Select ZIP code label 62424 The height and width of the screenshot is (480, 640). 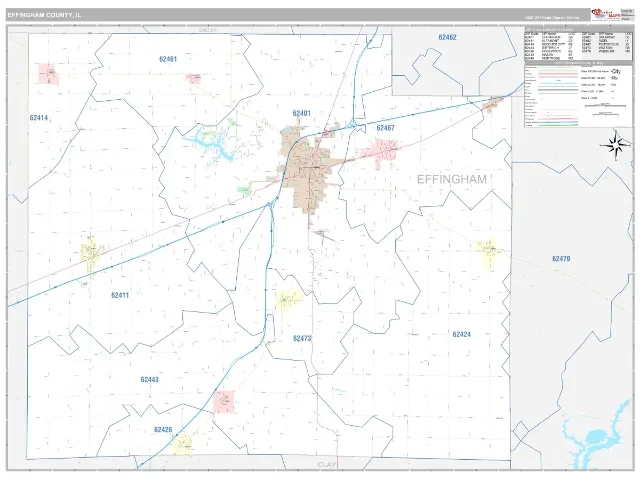pos(462,334)
